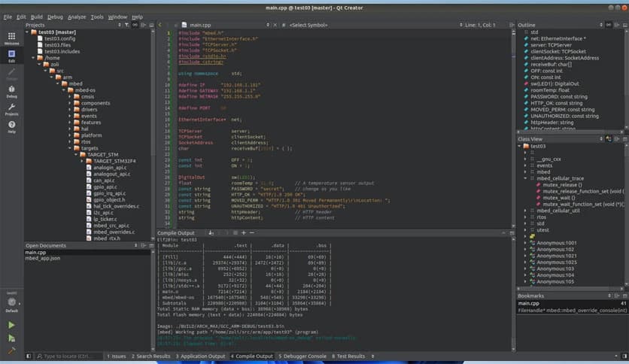
Task: Open the Projects panel view dropdown
Action: point(119,25)
